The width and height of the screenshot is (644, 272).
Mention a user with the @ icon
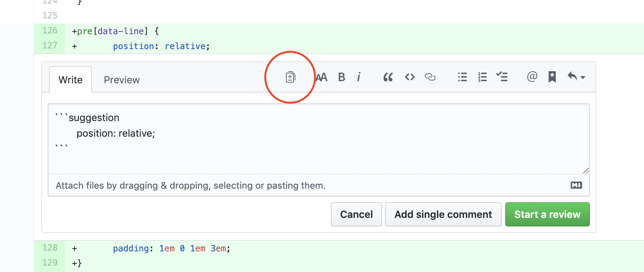(x=532, y=77)
